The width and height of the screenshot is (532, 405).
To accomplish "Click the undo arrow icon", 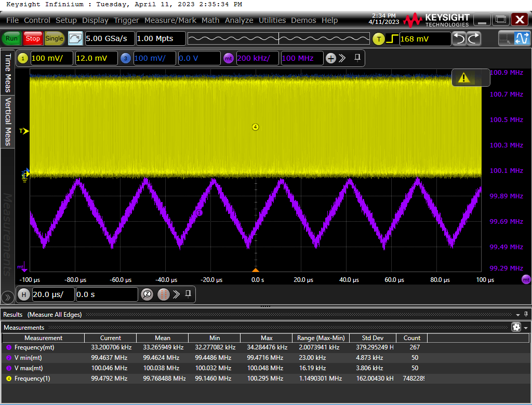I will (459, 38).
